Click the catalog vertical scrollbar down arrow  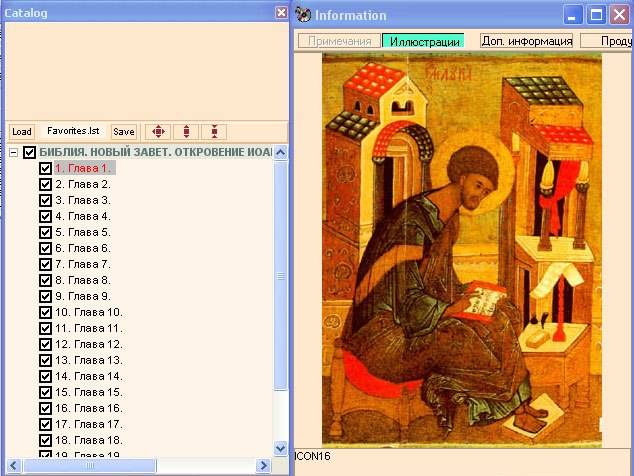click(281, 448)
